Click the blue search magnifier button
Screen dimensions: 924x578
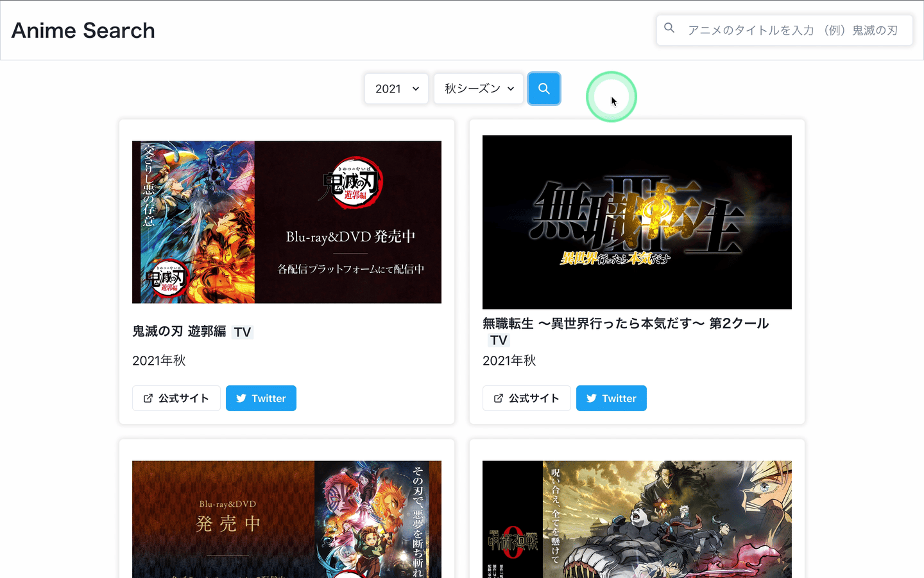(544, 89)
